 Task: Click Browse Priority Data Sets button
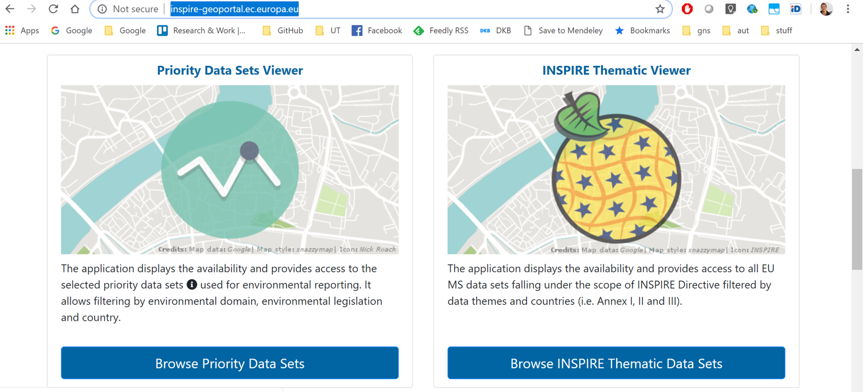click(230, 363)
